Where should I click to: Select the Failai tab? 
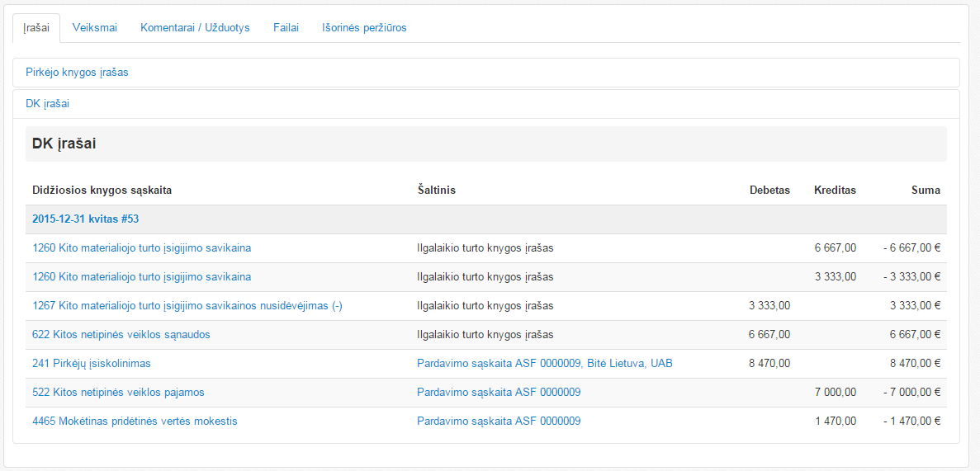click(286, 27)
